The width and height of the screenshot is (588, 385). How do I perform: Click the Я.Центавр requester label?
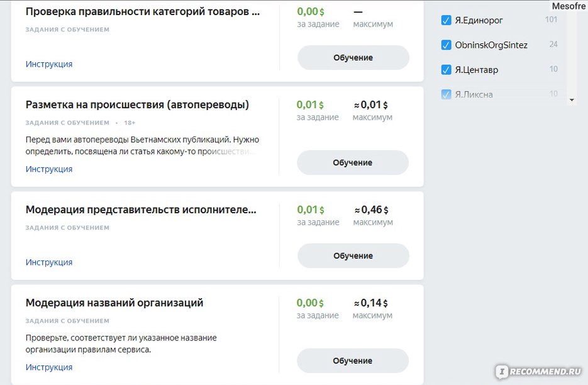tap(476, 70)
